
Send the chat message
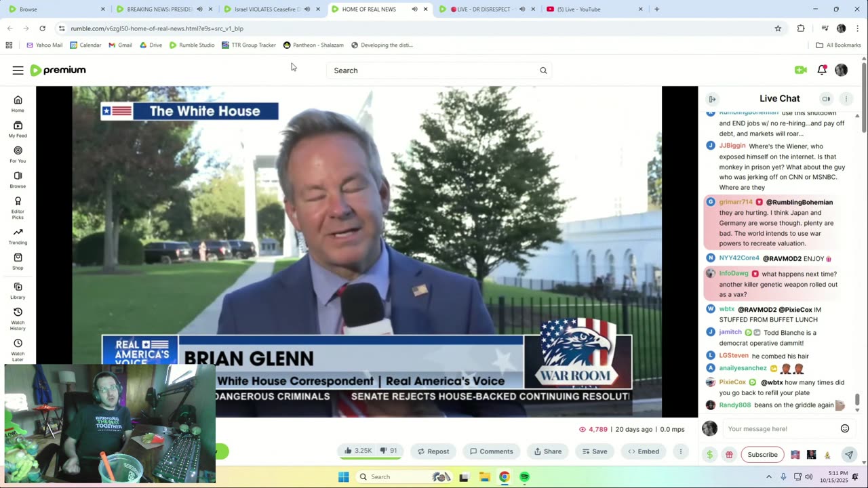point(848,455)
